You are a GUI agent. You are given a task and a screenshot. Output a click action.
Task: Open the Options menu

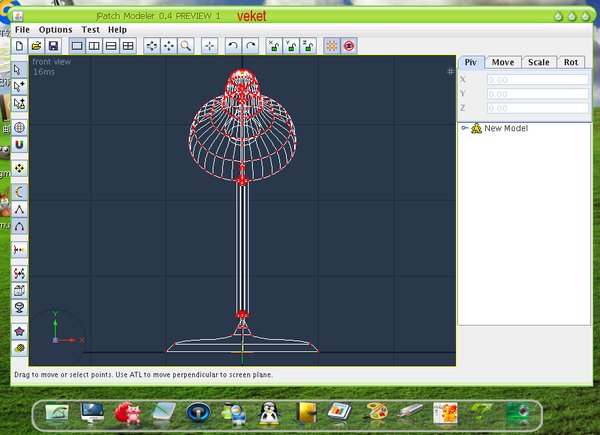point(55,30)
